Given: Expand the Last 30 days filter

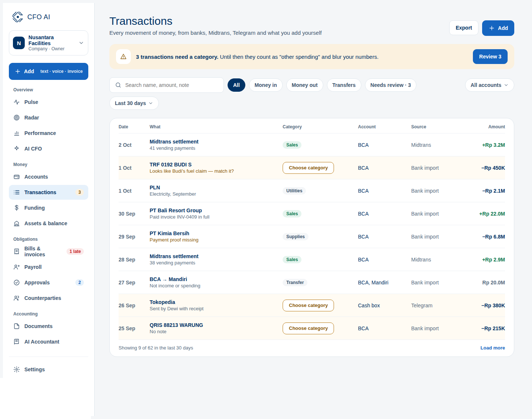Looking at the screenshot, I should click(x=134, y=103).
